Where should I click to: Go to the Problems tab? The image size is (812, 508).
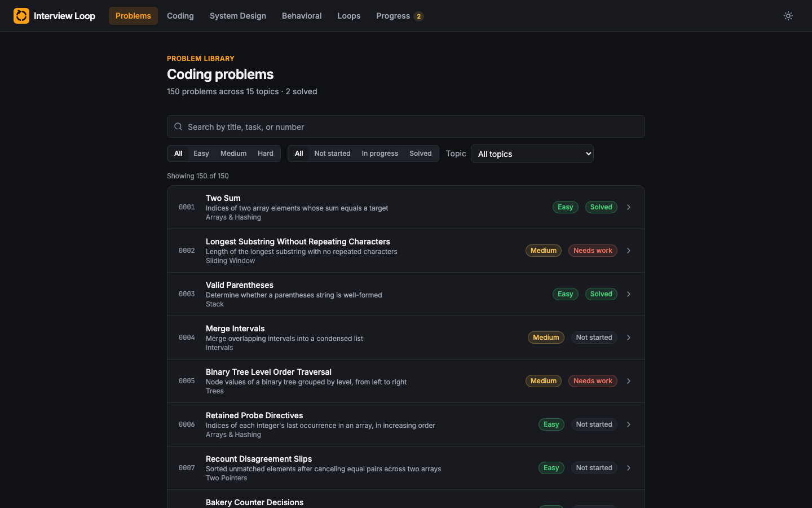tap(133, 16)
